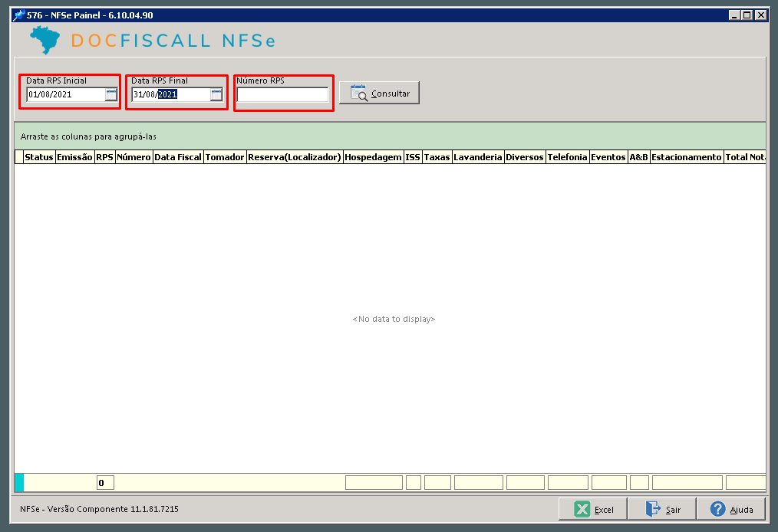Exit via the Sair button
This screenshot has width=778, height=532.
coord(662,509)
